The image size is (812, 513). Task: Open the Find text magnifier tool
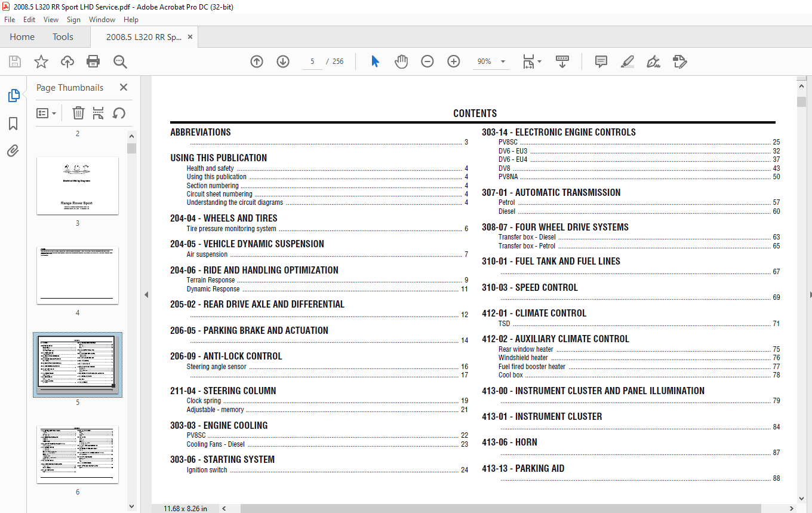pos(120,62)
